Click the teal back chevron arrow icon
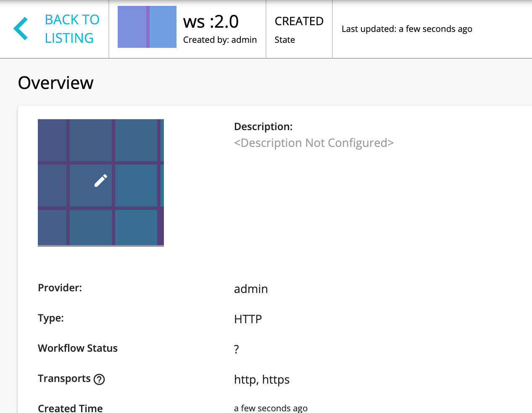 (21, 28)
